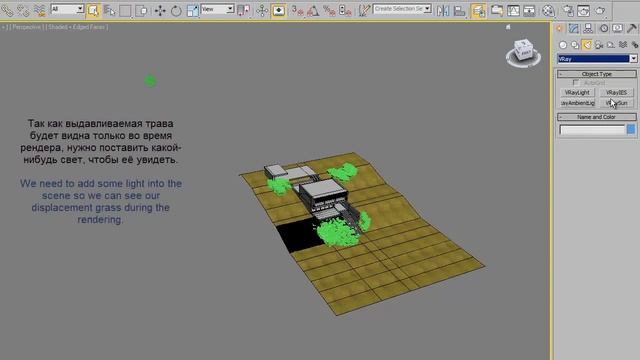Click the Use Pivot Point Center icon
The width and height of the screenshot is (640, 360).
[244, 11]
